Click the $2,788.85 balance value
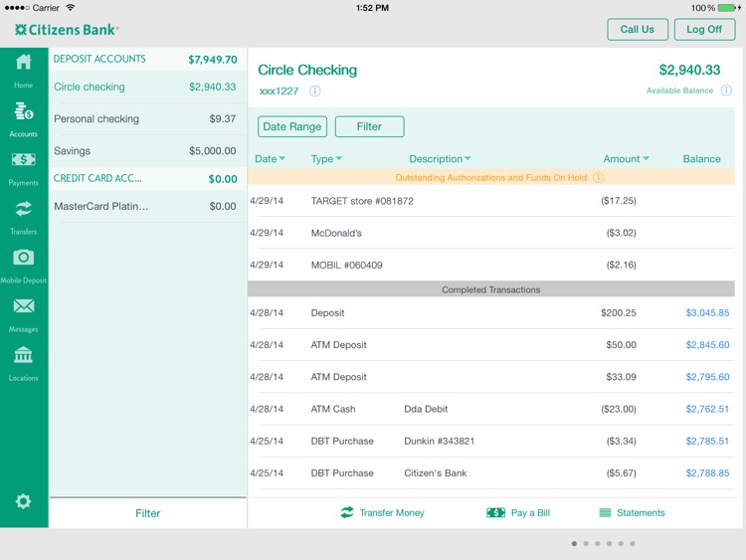 707,472
